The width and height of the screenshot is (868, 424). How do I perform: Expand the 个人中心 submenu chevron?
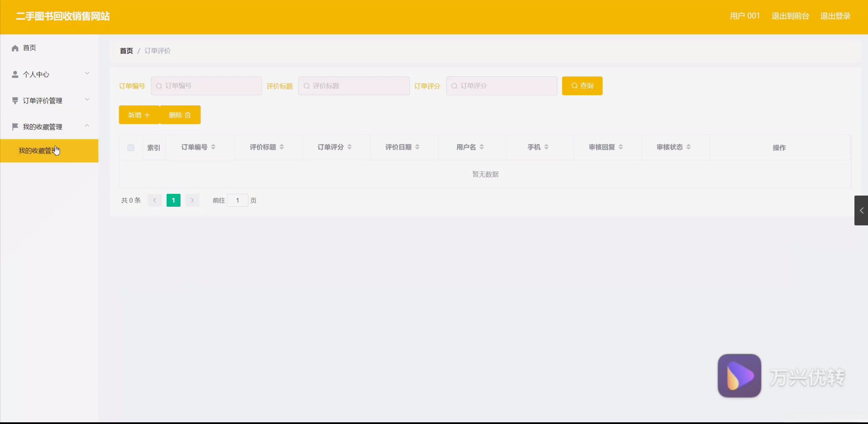pos(87,73)
